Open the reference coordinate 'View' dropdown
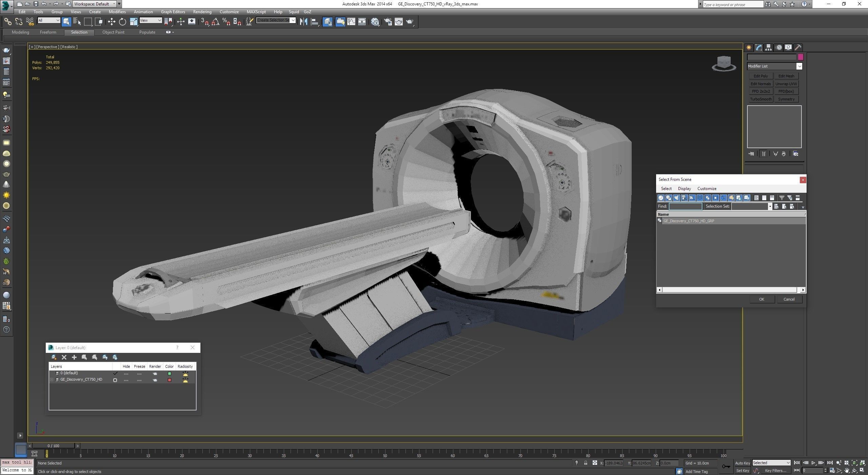 pyautogui.click(x=151, y=20)
